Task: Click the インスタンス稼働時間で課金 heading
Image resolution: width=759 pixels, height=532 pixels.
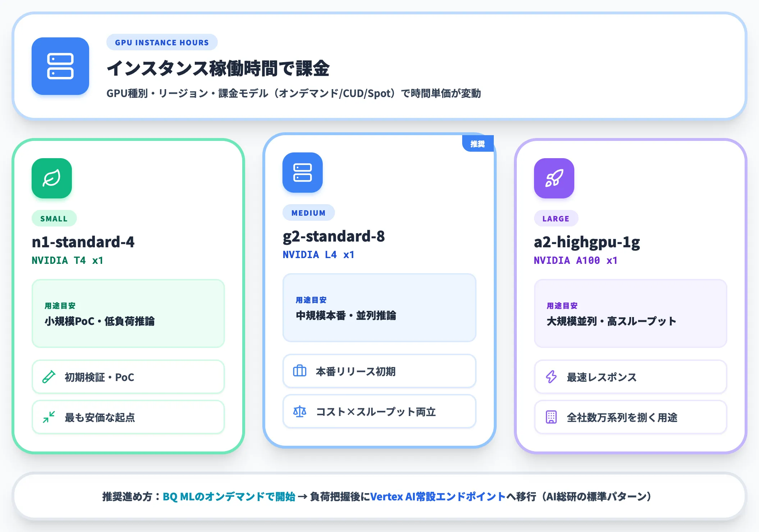Action: click(218, 68)
